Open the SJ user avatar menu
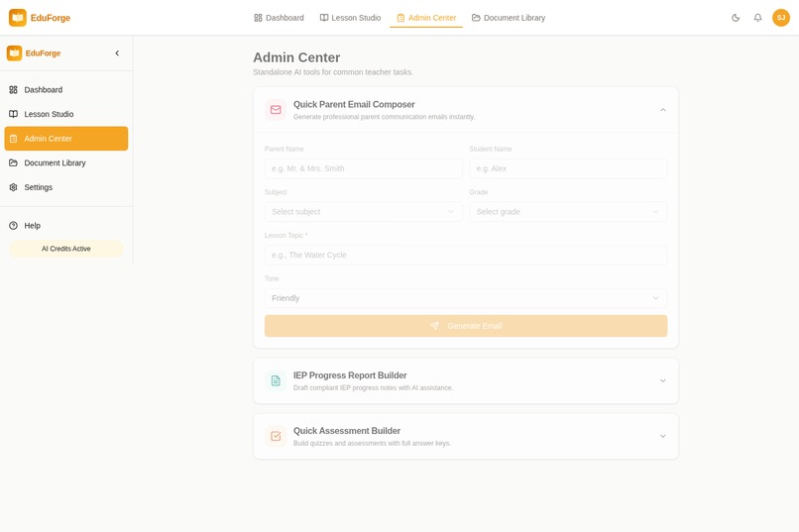Image resolution: width=799 pixels, height=532 pixels. click(x=780, y=17)
